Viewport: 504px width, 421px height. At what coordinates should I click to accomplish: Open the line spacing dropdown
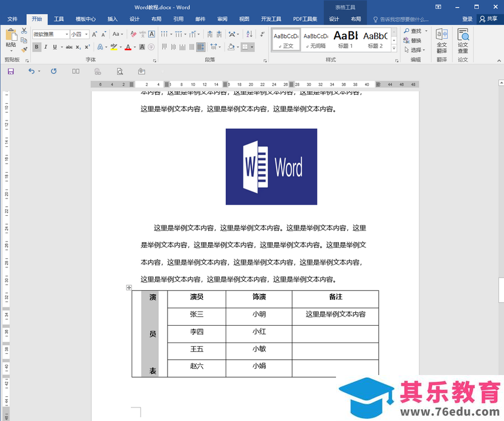tap(216, 47)
